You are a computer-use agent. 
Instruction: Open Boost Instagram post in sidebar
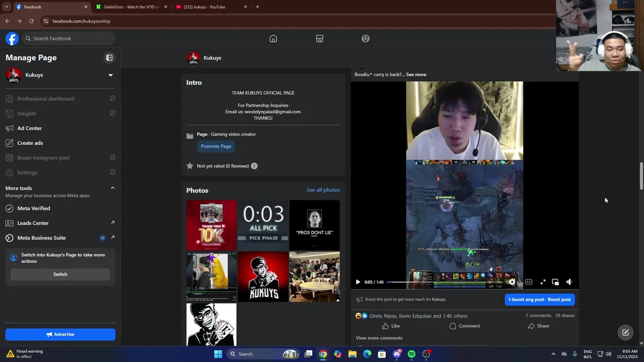[60, 157]
